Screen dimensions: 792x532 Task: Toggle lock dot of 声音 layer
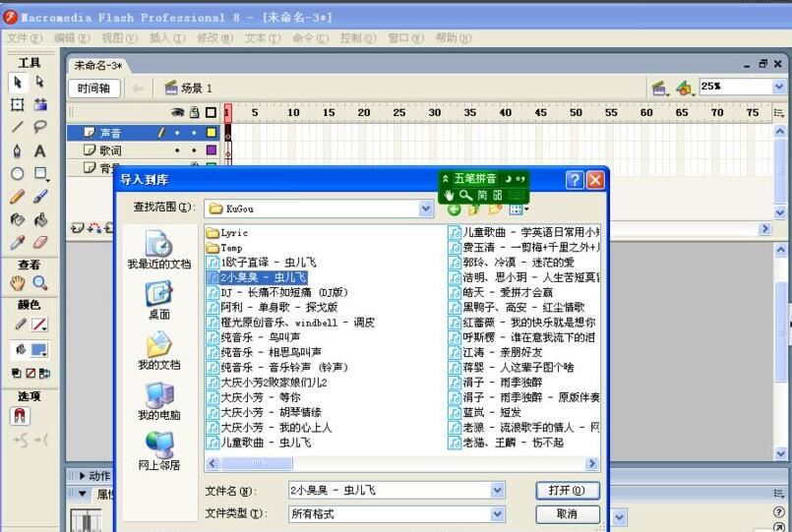(x=195, y=133)
